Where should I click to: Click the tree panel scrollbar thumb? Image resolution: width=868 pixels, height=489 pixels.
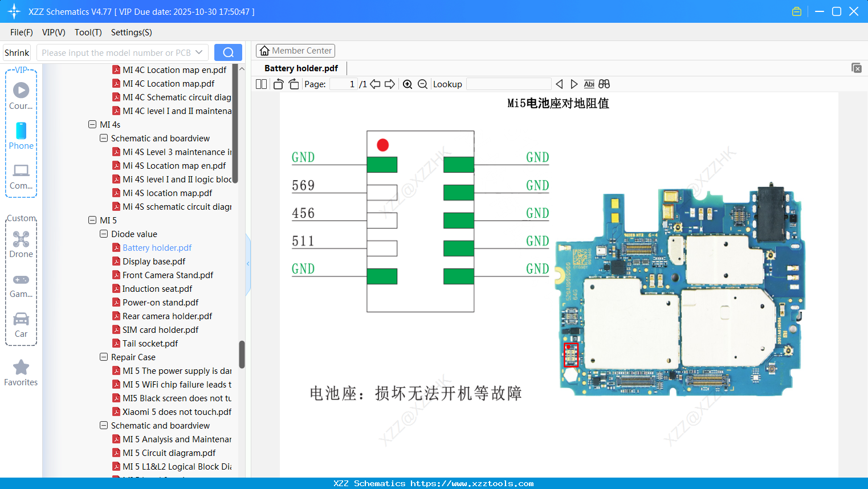(242, 354)
